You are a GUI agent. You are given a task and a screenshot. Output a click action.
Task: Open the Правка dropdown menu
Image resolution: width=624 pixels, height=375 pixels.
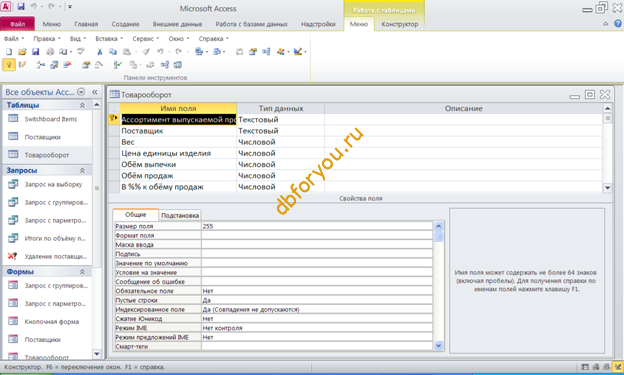47,39
